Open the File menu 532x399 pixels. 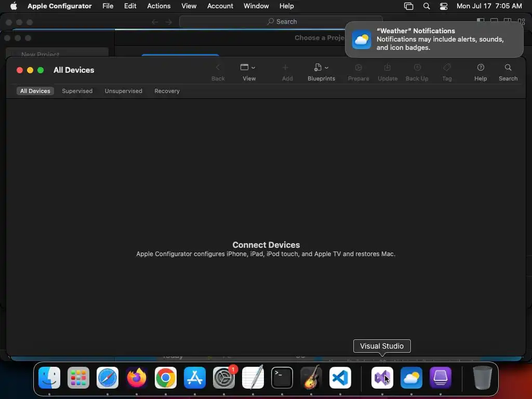108,6
